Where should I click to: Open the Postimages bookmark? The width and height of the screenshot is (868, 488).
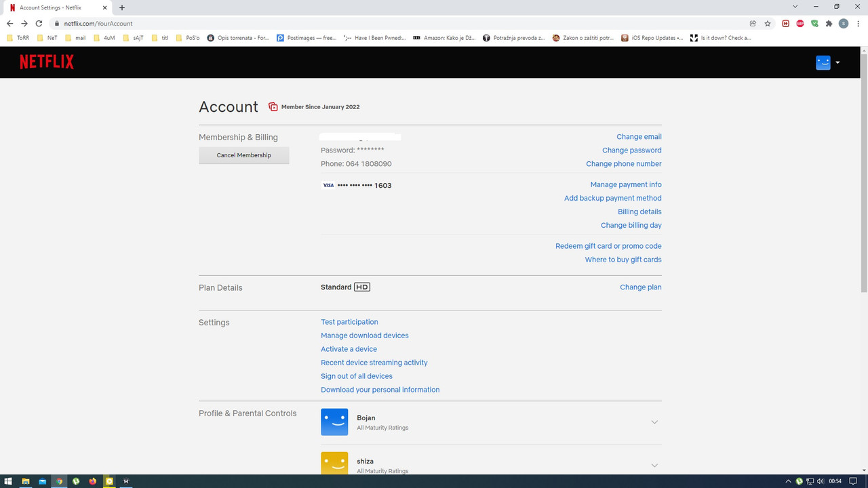(x=307, y=38)
